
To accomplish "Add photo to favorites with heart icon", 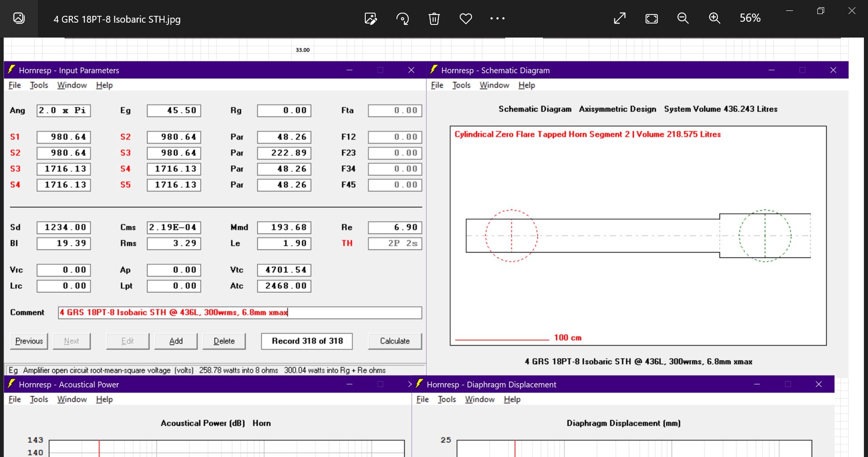I will (466, 19).
